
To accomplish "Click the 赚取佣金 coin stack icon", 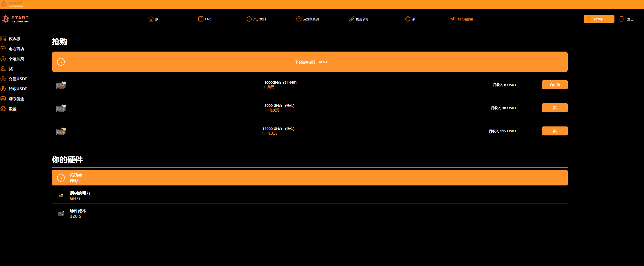I will (3, 99).
